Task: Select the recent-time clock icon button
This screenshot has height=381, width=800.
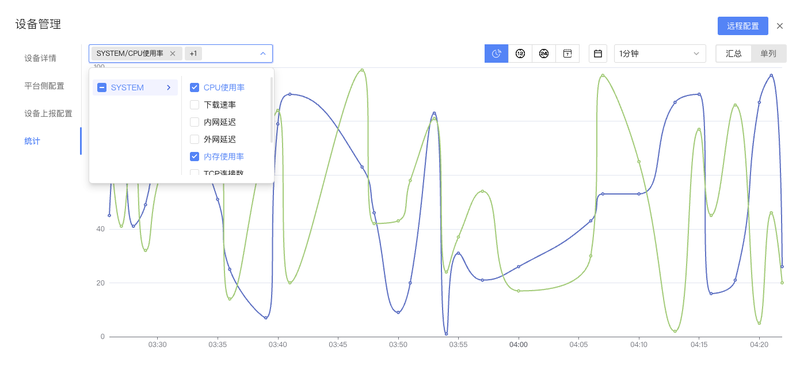Action: pyautogui.click(x=496, y=54)
